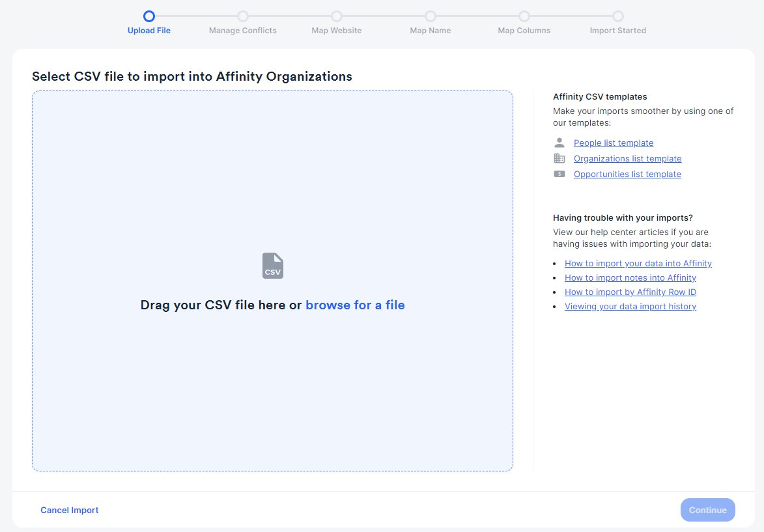Viewport: 764px width, 532px height.
Task: Open the Organizations list template
Action: [627, 158]
